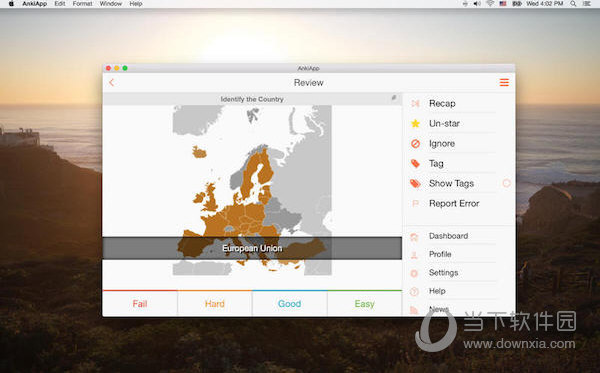Click the Ignore circle-slash icon
The width and height of the screenshot is (600, 373).
click(x=415, y=143)
